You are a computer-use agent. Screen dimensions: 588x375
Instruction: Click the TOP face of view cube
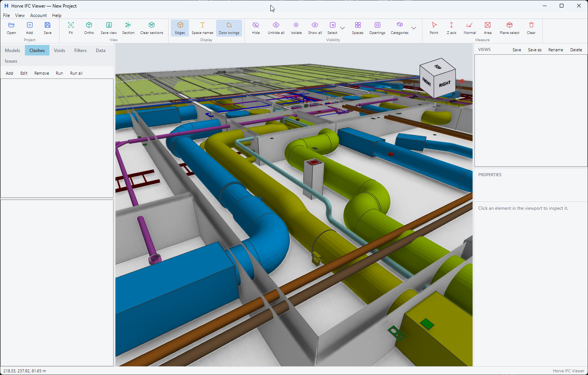pos(438,67)
